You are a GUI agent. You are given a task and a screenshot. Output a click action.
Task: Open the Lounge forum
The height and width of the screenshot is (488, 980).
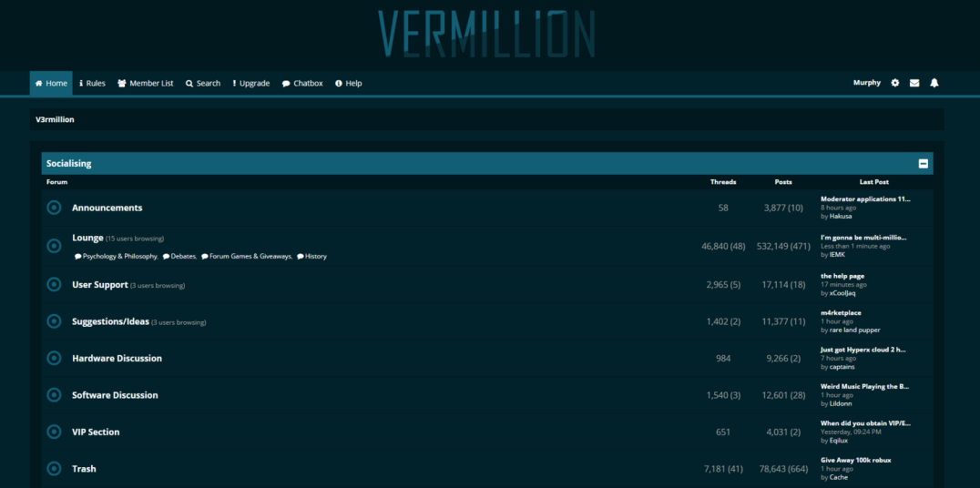(x=87, y=238)
